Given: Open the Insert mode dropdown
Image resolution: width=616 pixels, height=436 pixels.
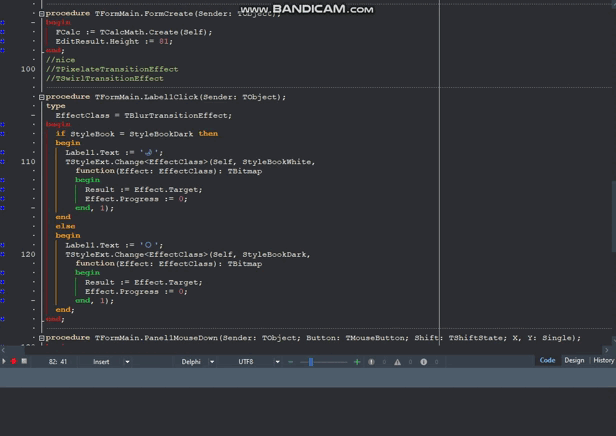Looking at the screenshot, I should point(127,362).
